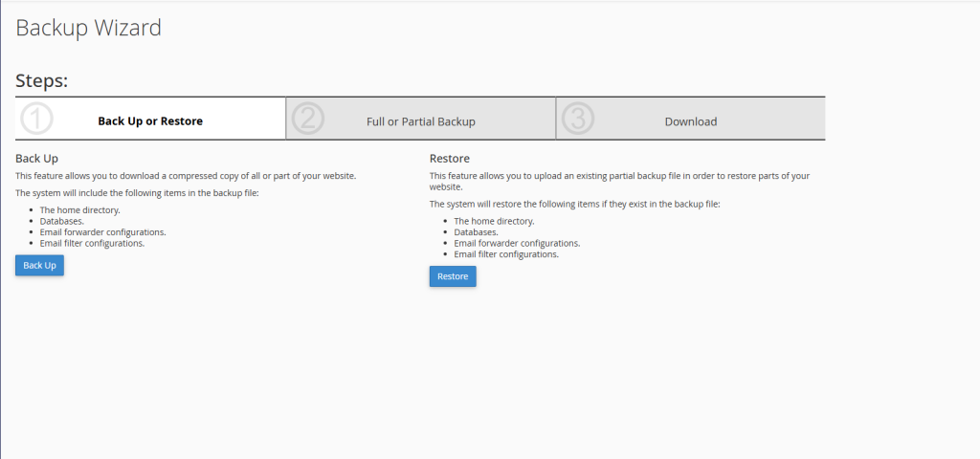Screen dimensions: 980x459
Task: Click the Steps: heading
Action: [41, 80]
